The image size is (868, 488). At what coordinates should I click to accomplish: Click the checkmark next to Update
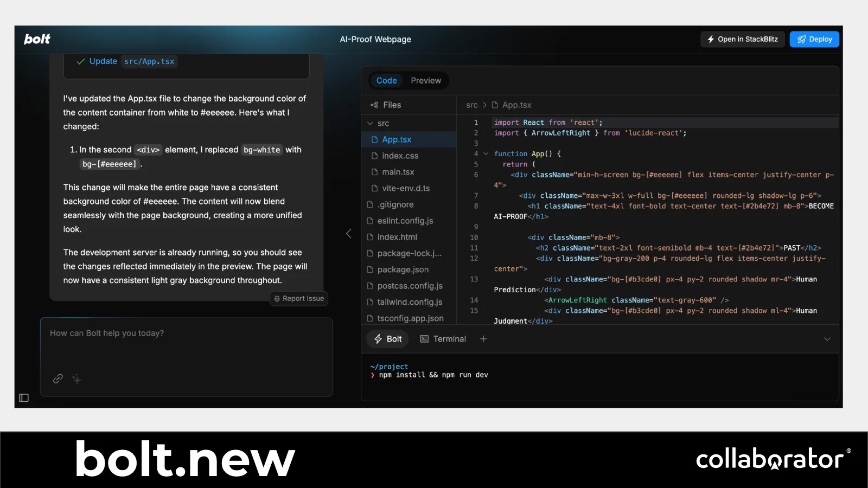pyautogui.click(x=81, y=61)
